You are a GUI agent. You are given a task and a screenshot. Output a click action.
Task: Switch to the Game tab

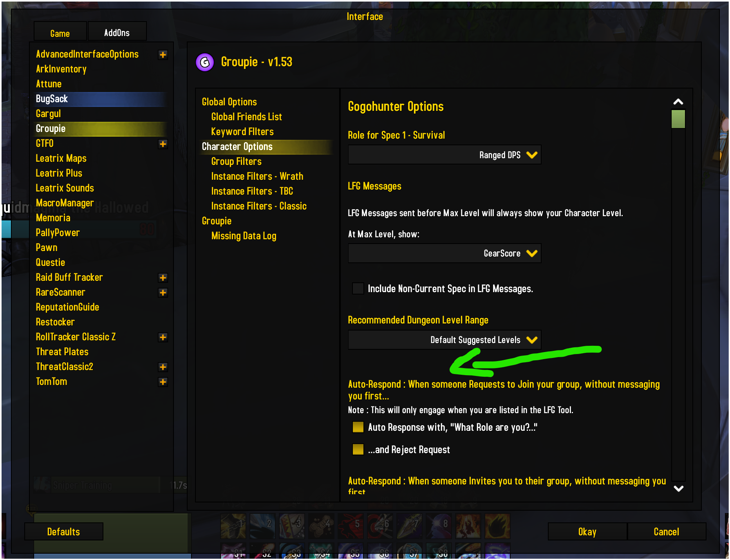(x=60, y=32)
